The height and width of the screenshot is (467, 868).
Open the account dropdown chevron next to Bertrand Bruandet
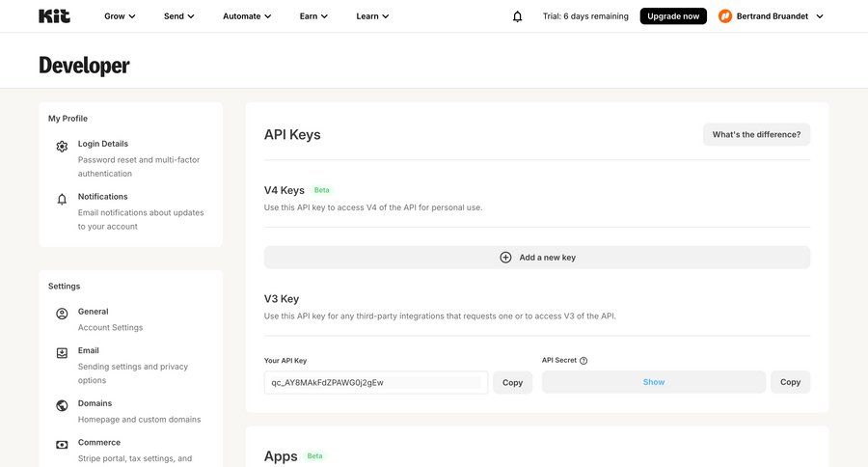(x=820, y=16)
